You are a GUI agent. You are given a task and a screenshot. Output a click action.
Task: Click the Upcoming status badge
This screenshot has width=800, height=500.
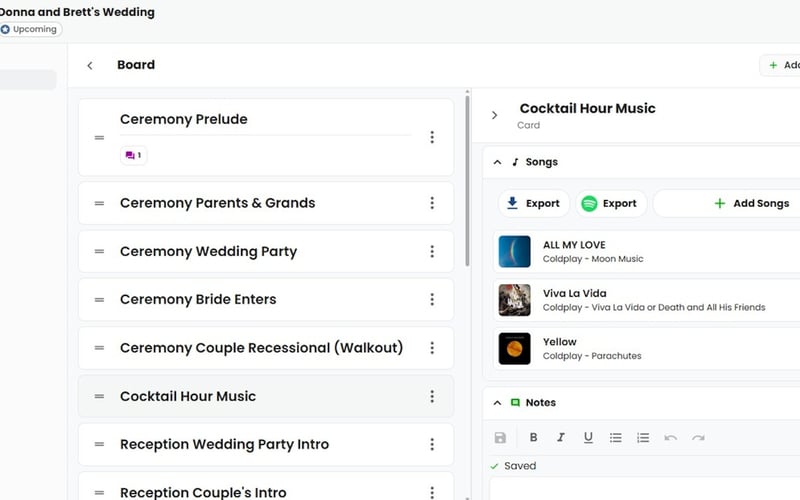[31, 29]
